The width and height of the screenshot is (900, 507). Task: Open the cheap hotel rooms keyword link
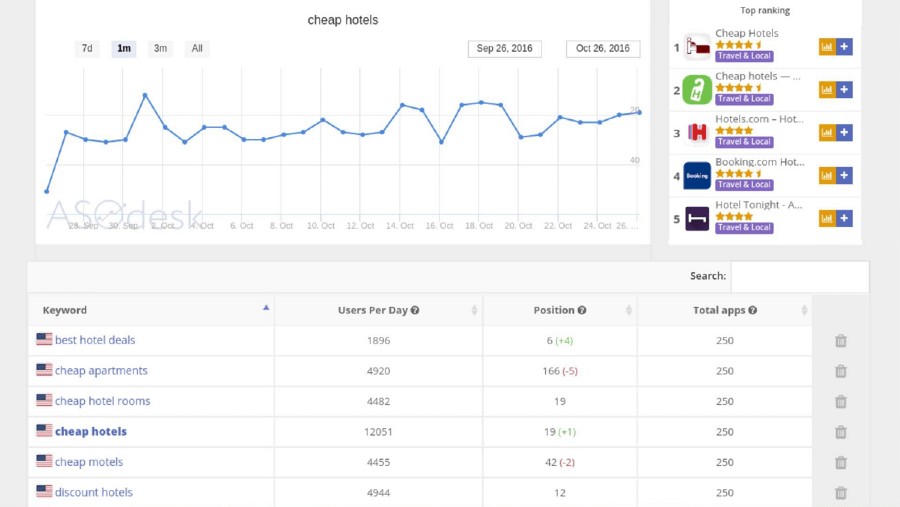click(102, 401)
